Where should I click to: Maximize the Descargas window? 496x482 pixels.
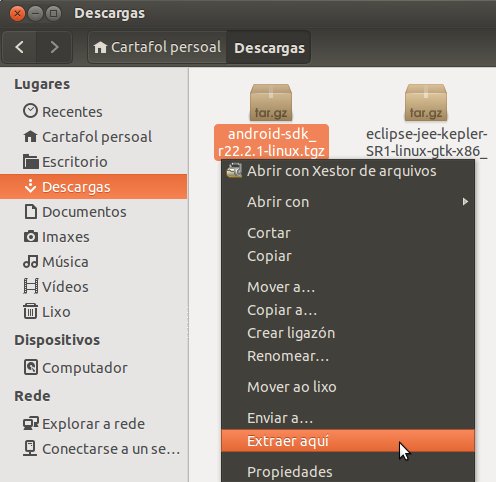(53, 14)
